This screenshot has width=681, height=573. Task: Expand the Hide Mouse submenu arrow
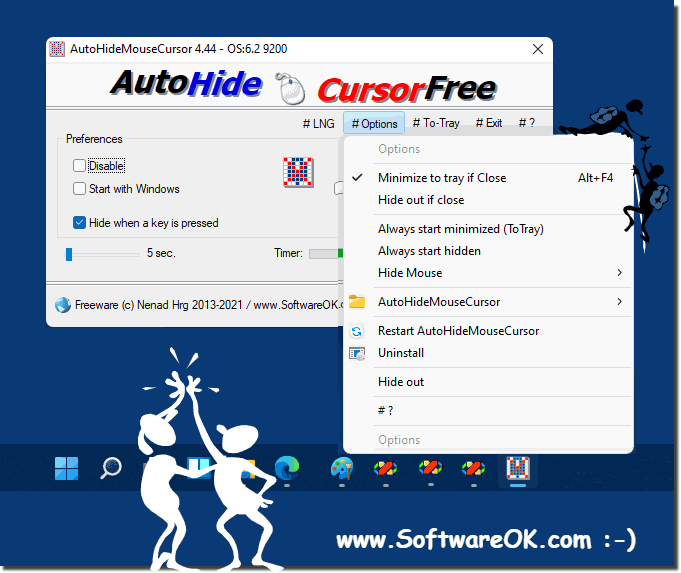(619, 272)
